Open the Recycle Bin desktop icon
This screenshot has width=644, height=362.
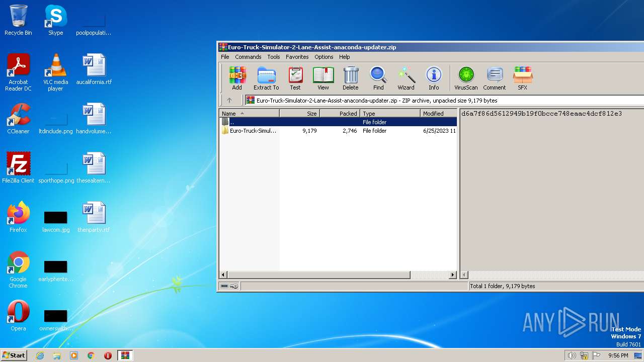[18, 20]
